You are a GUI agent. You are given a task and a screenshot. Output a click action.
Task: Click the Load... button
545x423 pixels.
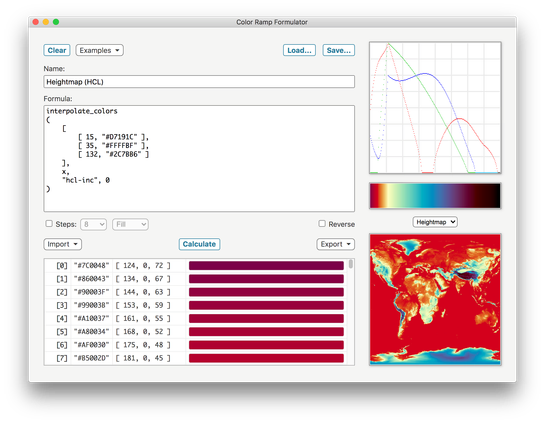click(299, 50)
